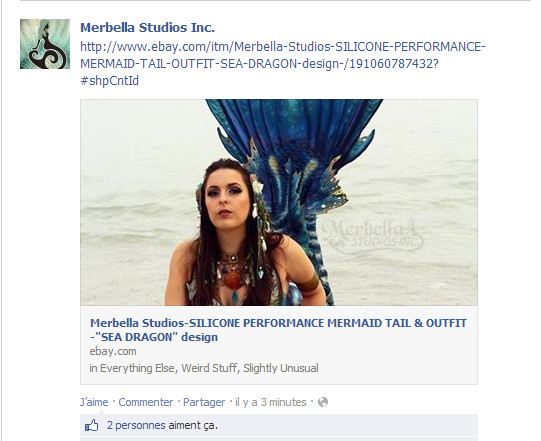
Task: Open the Merbella Studios mermaid logo avatar
Action: point(45,44)
